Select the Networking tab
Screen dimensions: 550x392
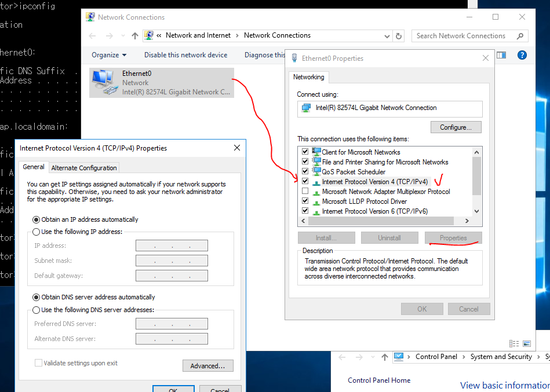(x=309, y=77)
